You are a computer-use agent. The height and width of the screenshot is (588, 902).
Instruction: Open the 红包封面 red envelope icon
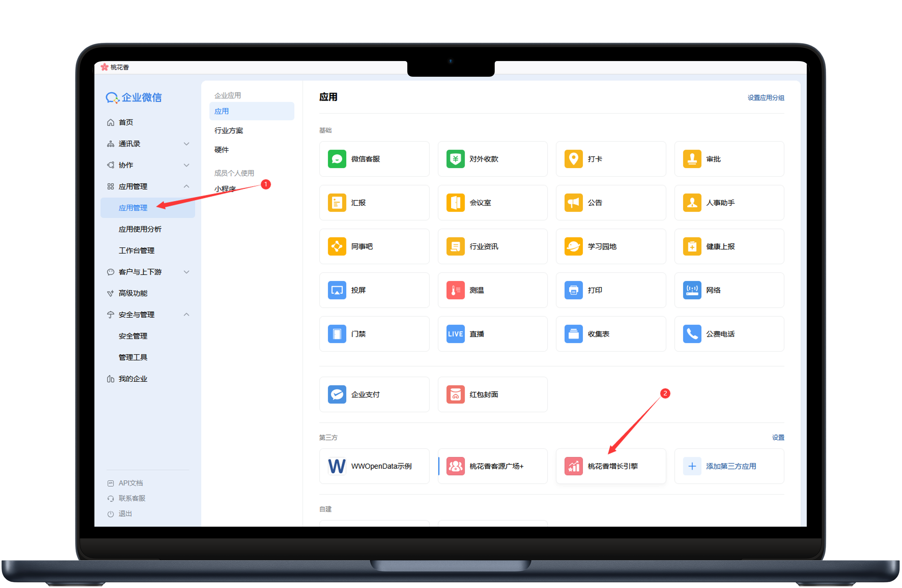[x=455, y=395]
